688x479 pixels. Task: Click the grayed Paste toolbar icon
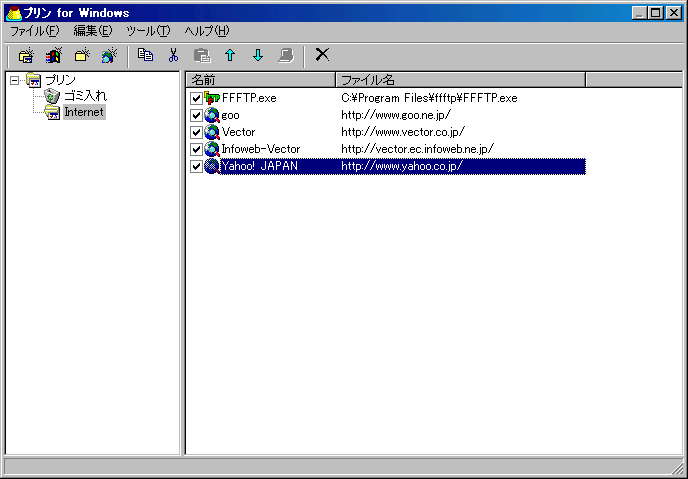(202, 55)
